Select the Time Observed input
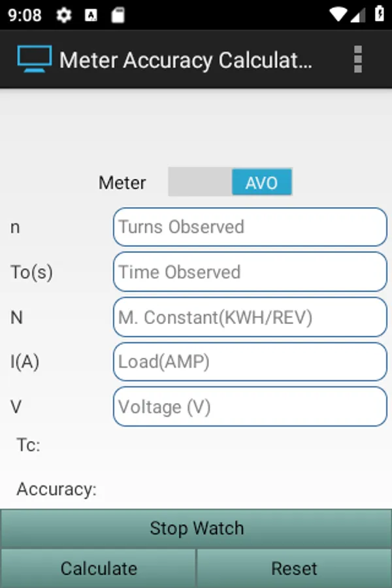The image size is (392, 588). click(250, 272)
